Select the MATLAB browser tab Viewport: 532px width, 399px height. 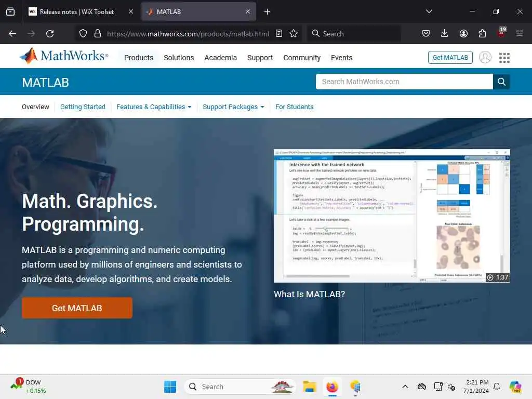tap(198, 12)
